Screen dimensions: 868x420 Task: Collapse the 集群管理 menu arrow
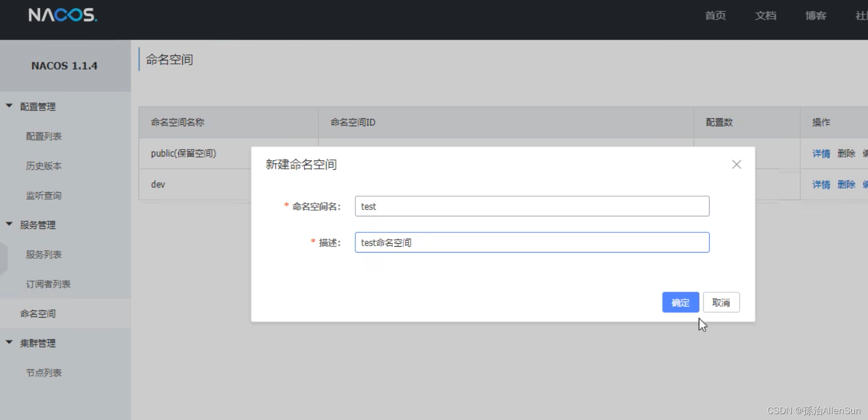[x=9, y=342]
